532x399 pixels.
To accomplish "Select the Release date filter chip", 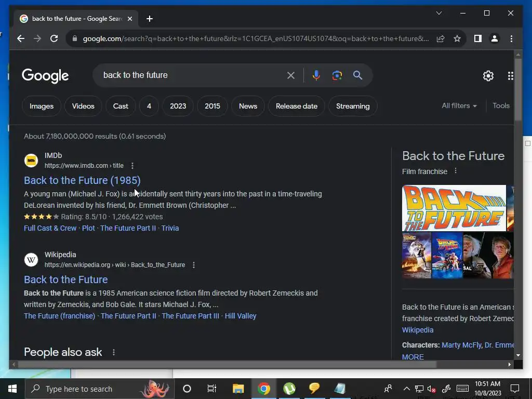I will 297,106.
